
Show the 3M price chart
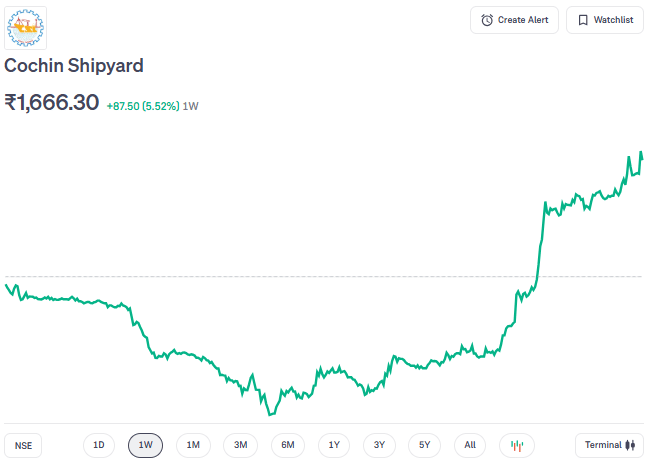tap(240, 445)
